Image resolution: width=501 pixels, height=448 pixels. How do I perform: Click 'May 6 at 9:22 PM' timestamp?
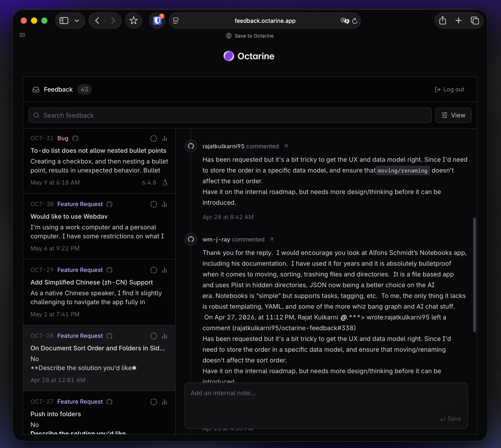click(55, 249)
